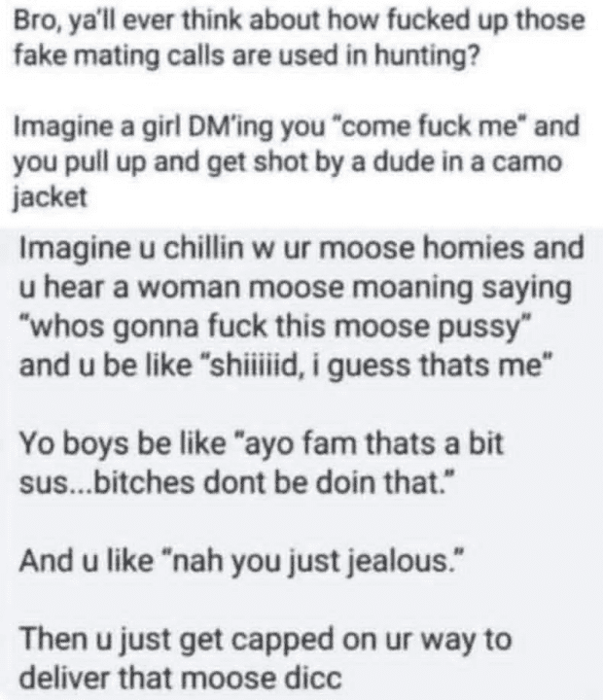
Task: Click the final line starting "deliver that moose"
Action: (x=181, y=679)
